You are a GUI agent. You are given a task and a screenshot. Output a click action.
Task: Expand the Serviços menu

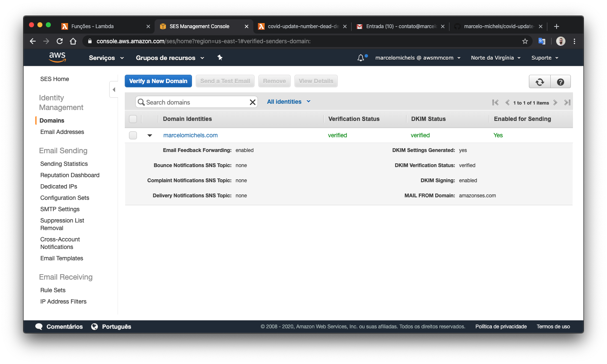click(106, 58)
